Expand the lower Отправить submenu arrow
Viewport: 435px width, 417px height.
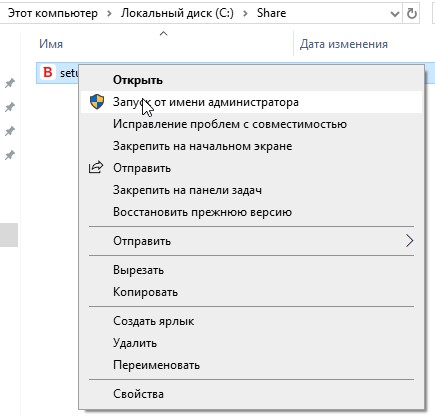[x=409, y=241]
